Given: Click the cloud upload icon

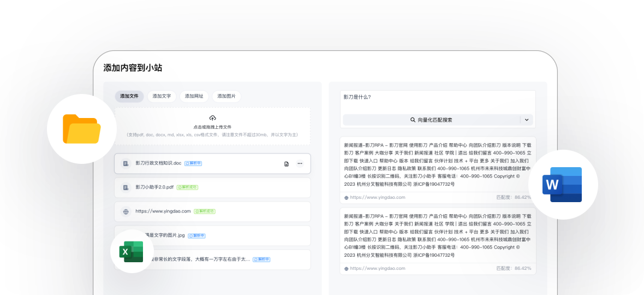Looking at the screenshot, I should point(212,118).
